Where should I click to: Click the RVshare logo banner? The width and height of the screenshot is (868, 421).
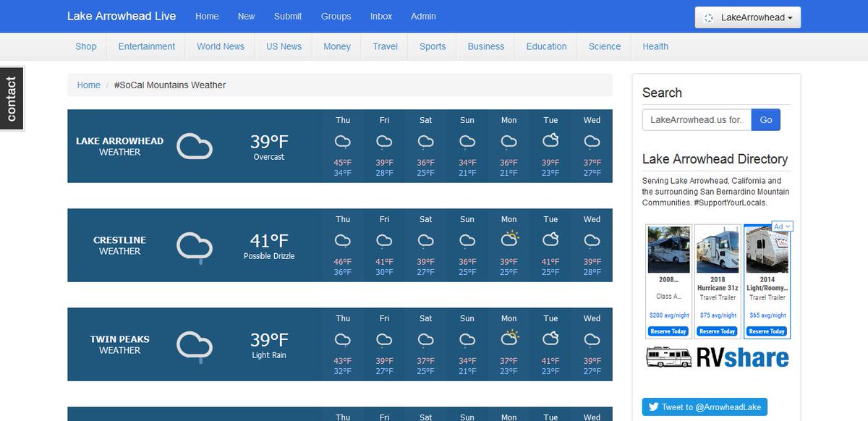(717, 357)
